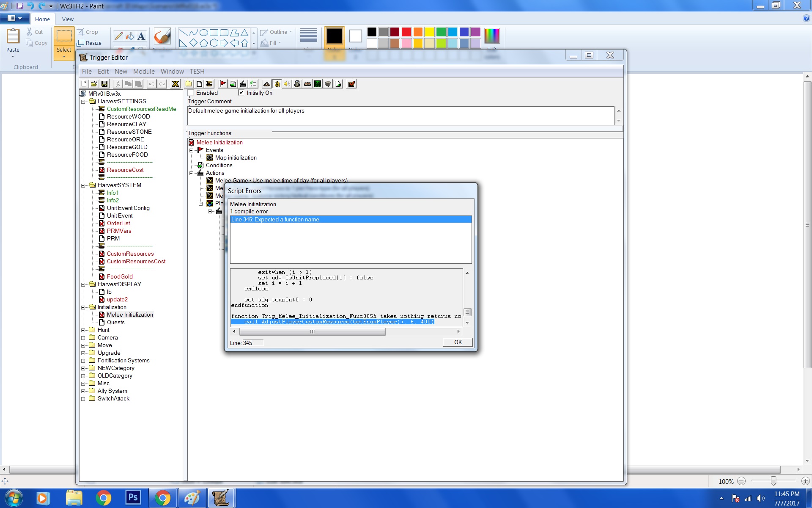812x508 pixels.
Task: Click the Paint zoom slider handle
Action: coord(774,481)
